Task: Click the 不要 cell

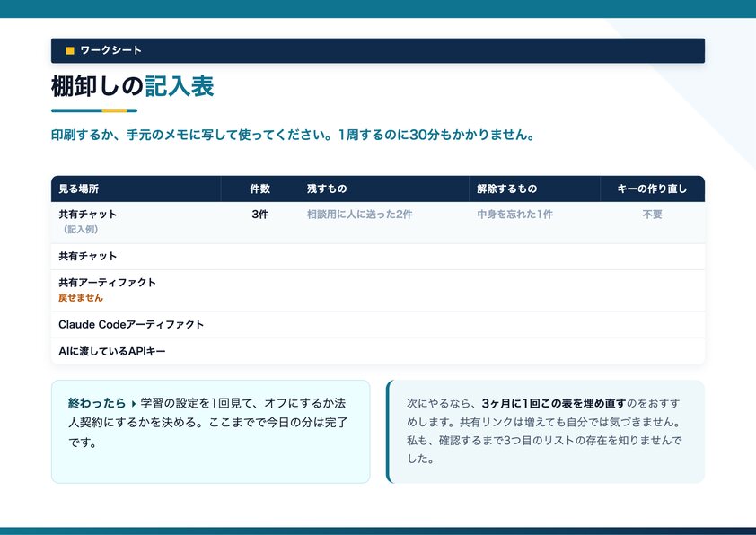Action: coord(652,215)
